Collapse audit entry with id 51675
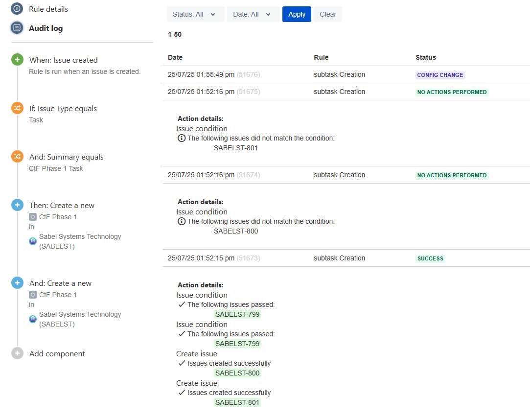 coord(346,92)
